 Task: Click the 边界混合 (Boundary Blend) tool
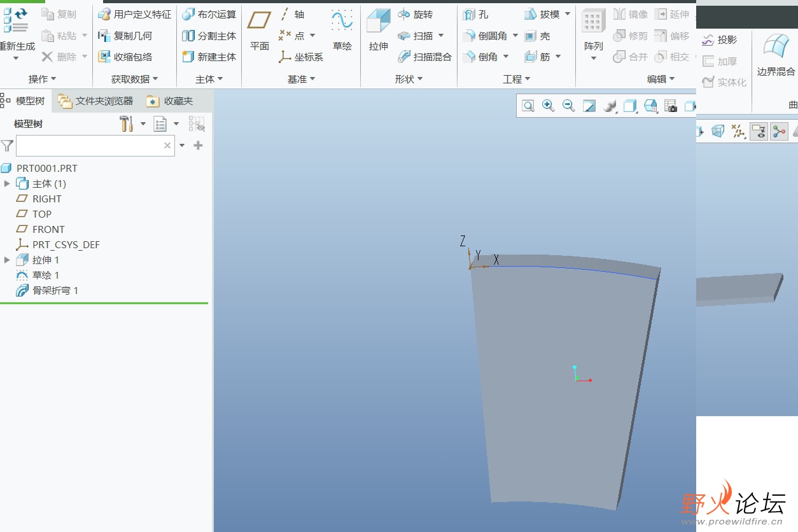pyautogui.click(x=776, y=54)
